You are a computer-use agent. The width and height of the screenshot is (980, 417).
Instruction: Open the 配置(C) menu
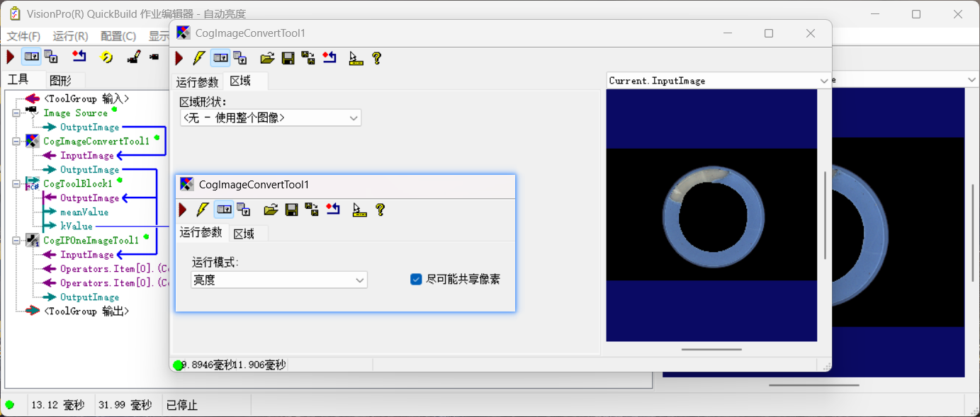118,36
